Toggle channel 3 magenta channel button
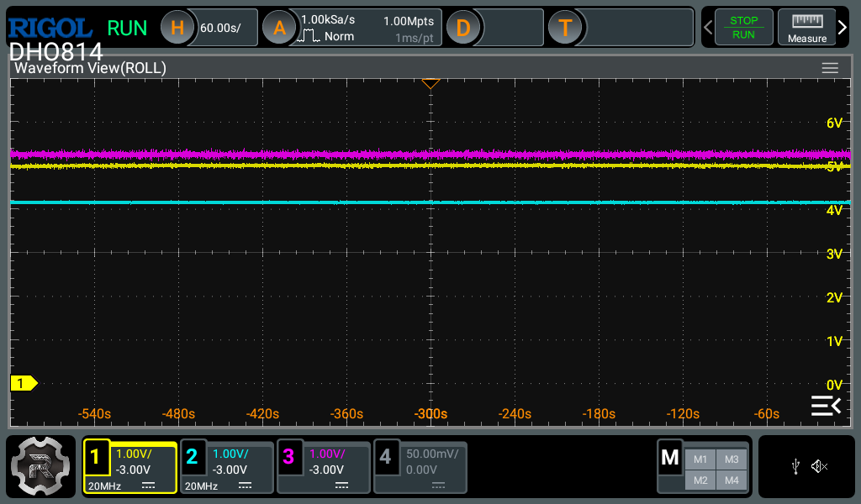 point(289,458)
